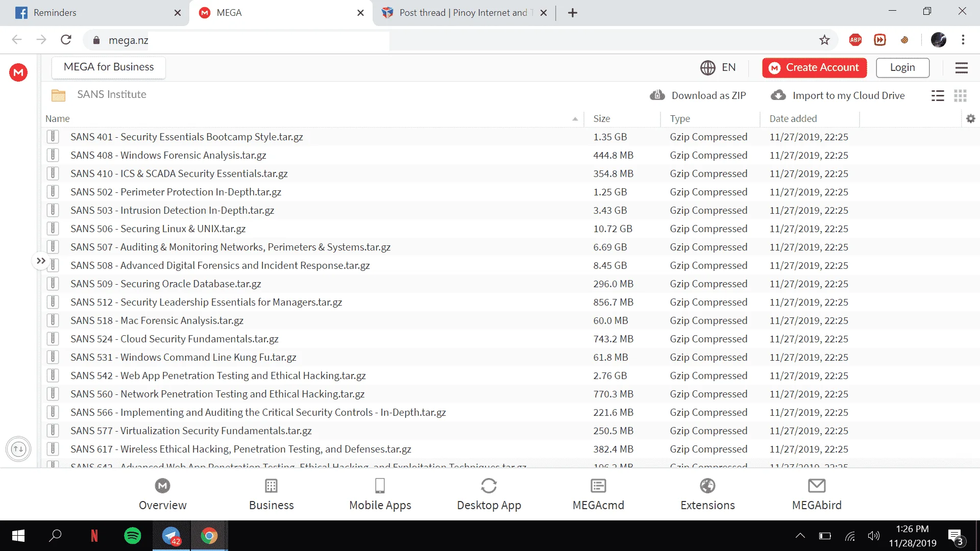Screen dimensions: 980x551
Task: Show hidden system tray icons
Action: click(800, 536)
